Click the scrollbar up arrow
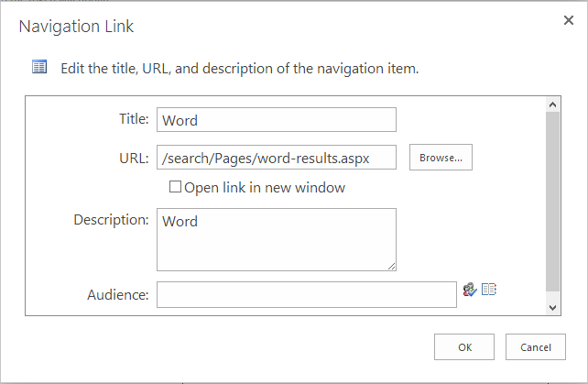The height and width of the screenshot is (384, 588). 552,104
